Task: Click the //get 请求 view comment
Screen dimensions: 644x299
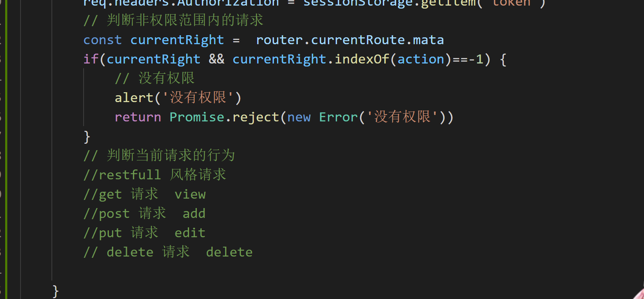Action: (x=144, y=194)
